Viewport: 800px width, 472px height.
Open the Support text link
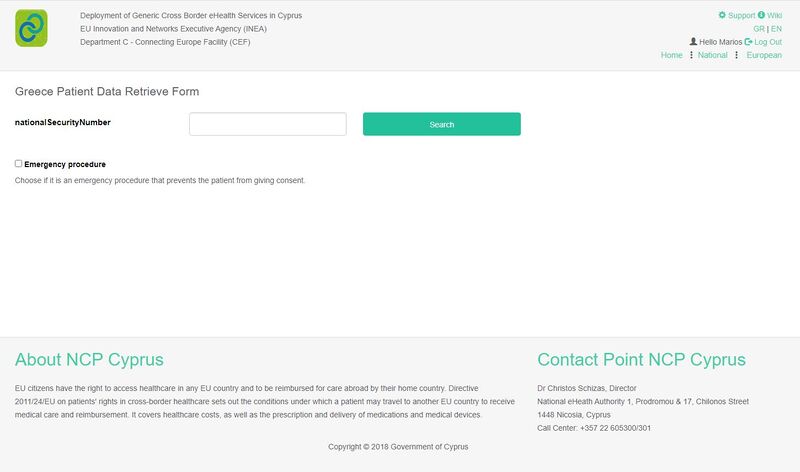click(x=742, y=15)
